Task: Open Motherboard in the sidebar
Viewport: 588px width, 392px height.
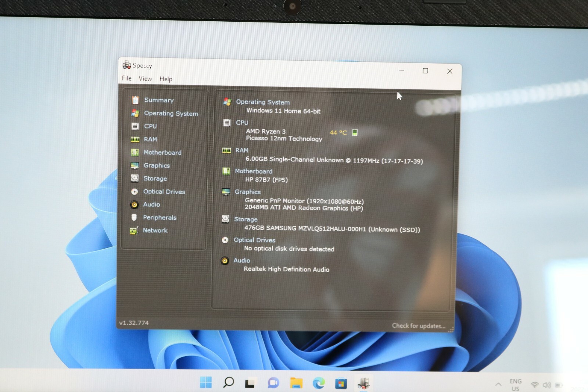Action: tap(162, 153)
